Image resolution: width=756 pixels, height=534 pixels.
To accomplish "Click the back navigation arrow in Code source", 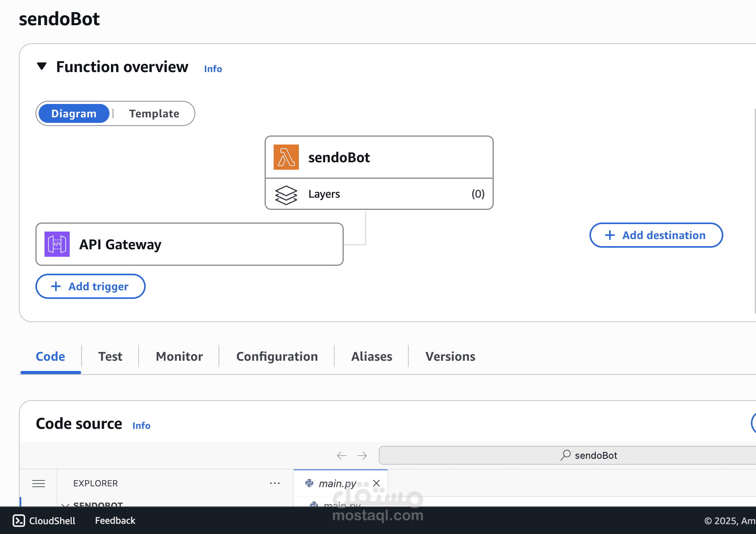I will (x=341, y=456).
